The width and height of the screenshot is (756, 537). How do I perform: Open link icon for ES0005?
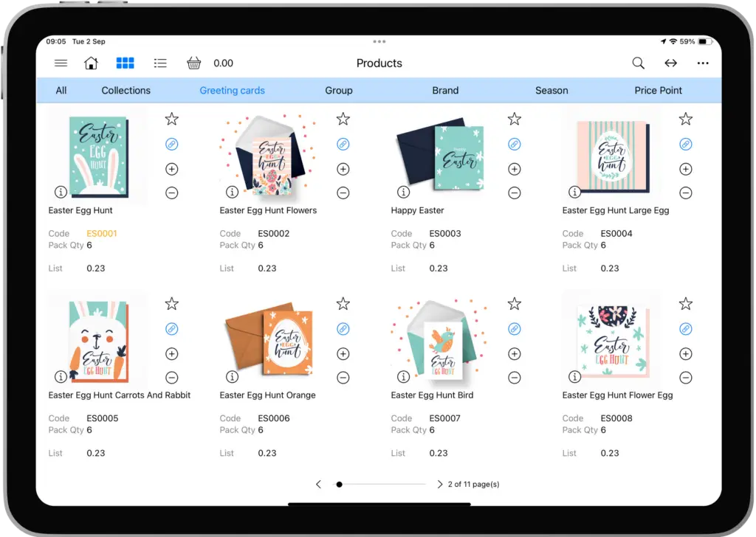(x=171, y=329)
